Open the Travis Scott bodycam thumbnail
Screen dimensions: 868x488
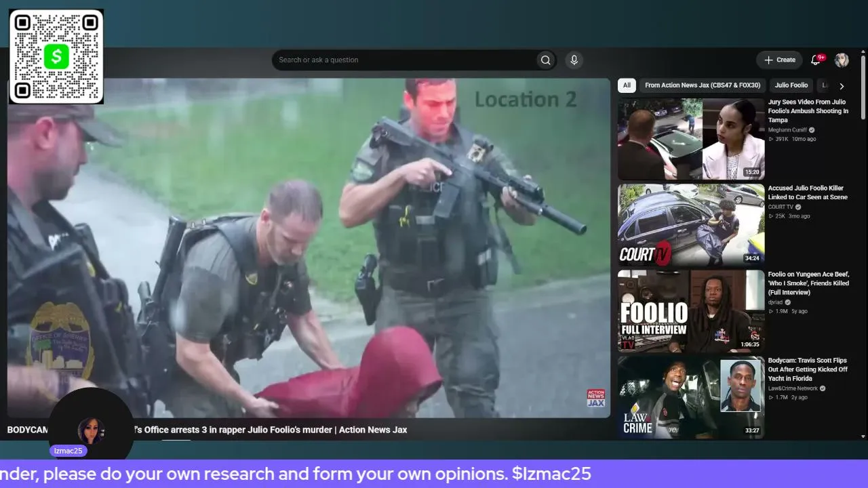[691, 397]
